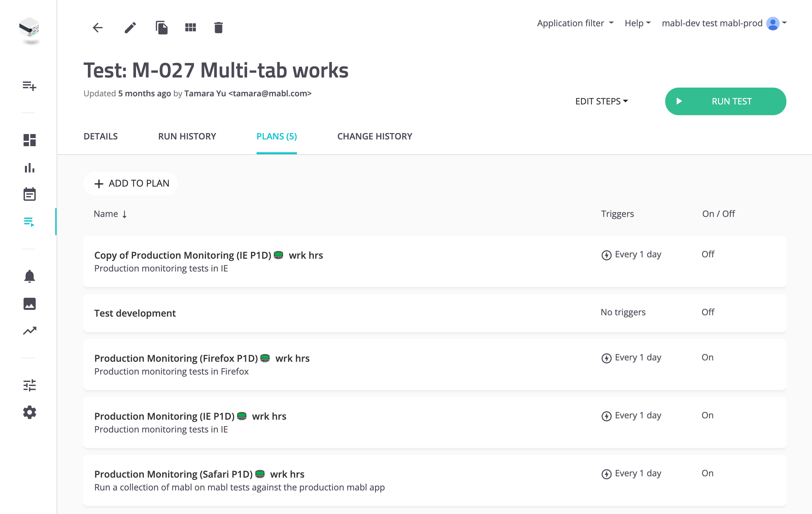
Task: Select the PLANS (5) tab
Action: tap(276, 136)
